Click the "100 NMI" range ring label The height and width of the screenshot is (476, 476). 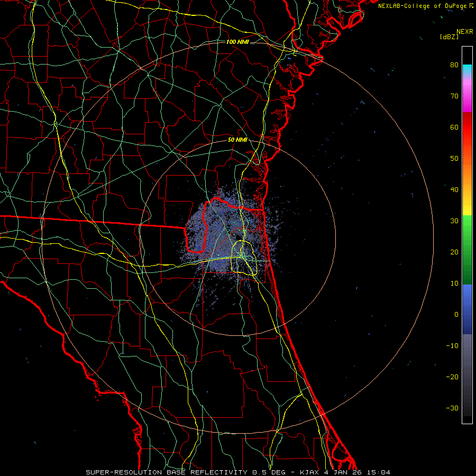coord(237,42)
